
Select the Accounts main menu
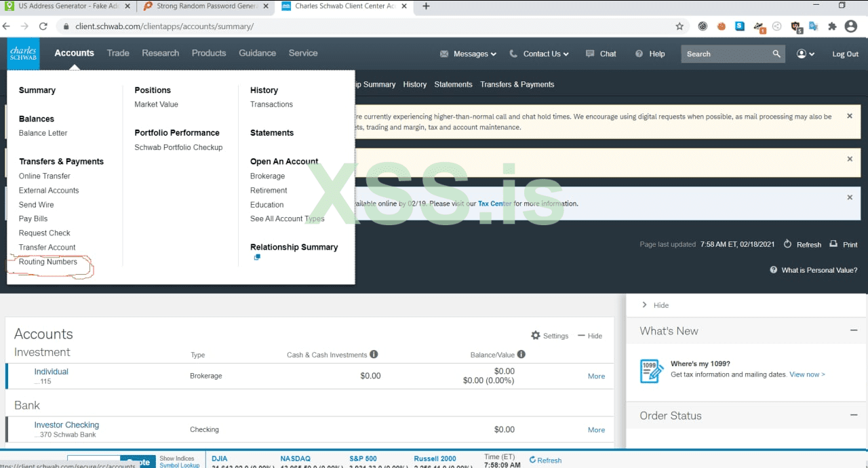click(75, 53)
